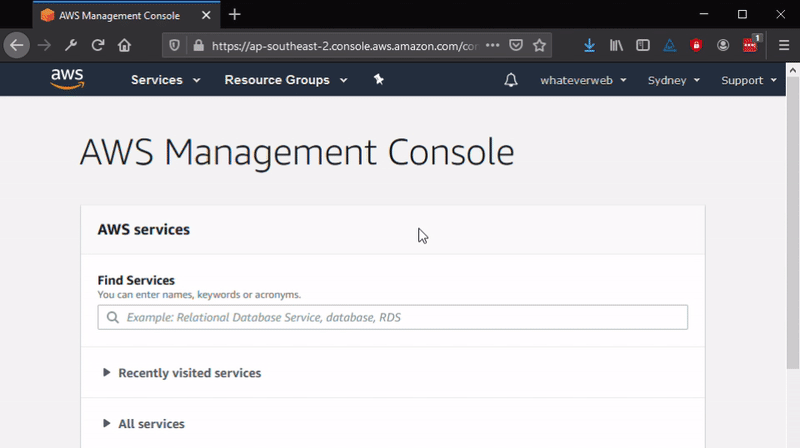Viewport: 800px width, 448px height.
Task: Focus the Find Services search field
Action: coord(392,317)
